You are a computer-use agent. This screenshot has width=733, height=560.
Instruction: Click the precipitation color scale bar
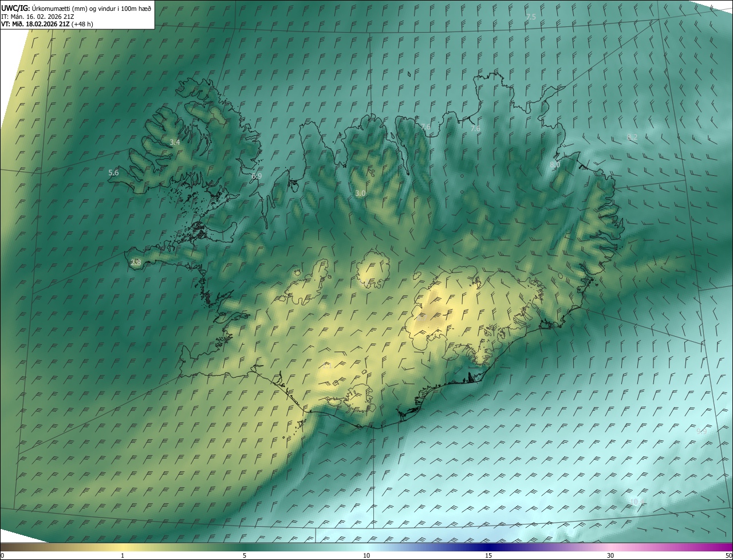pos(366,547)
